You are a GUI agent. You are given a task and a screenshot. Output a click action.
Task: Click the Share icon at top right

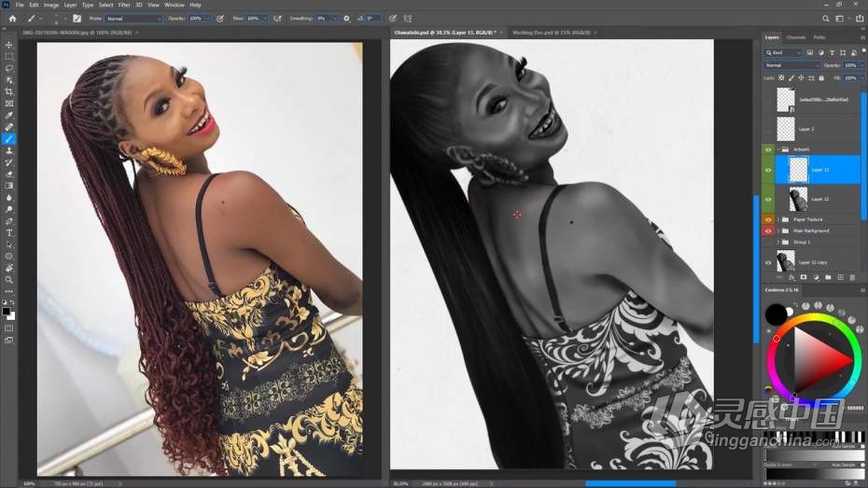point(860,19)
